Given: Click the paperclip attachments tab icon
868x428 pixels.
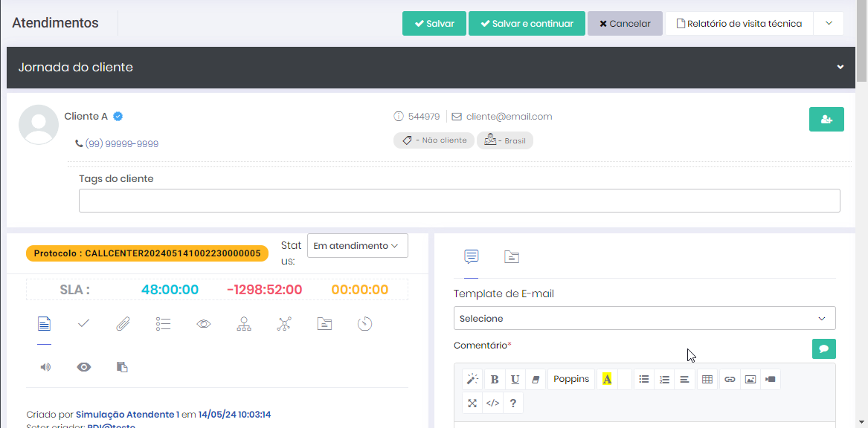Looking at the screenshot, I should (x=123, y=324).
